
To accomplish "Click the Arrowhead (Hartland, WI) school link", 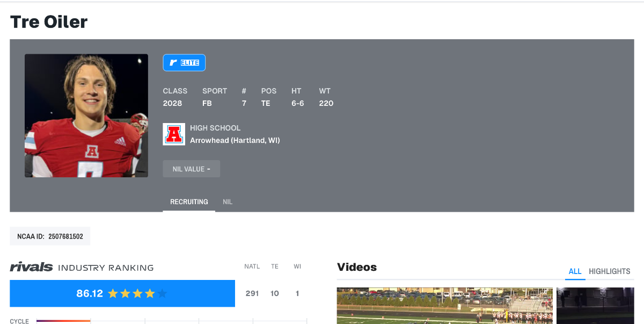I will (235, 140).
